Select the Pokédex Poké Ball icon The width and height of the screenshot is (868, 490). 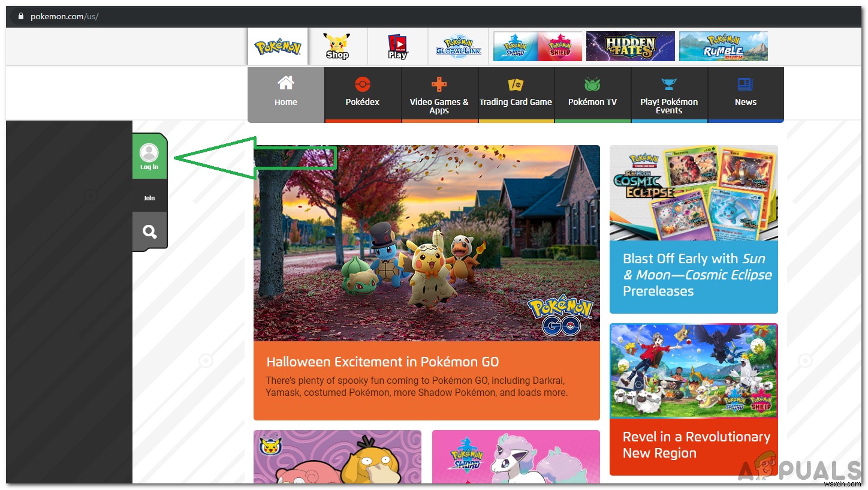pos(362,93)
